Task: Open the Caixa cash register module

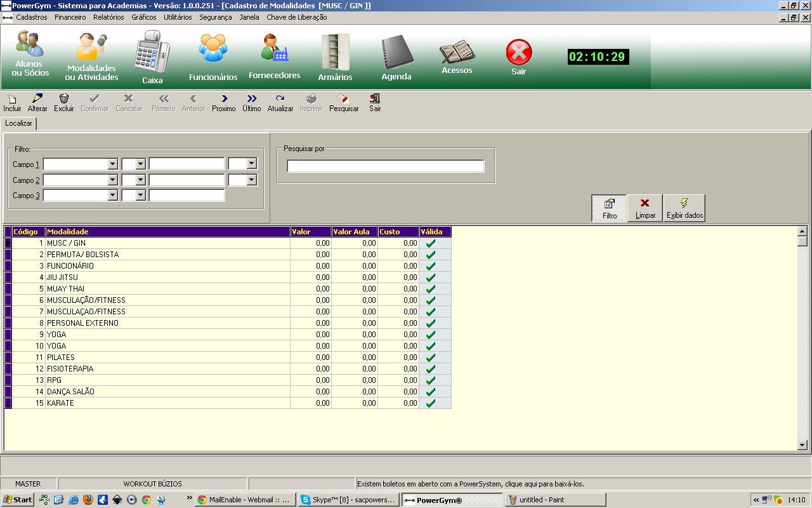Action: click(x=152, y=57)
